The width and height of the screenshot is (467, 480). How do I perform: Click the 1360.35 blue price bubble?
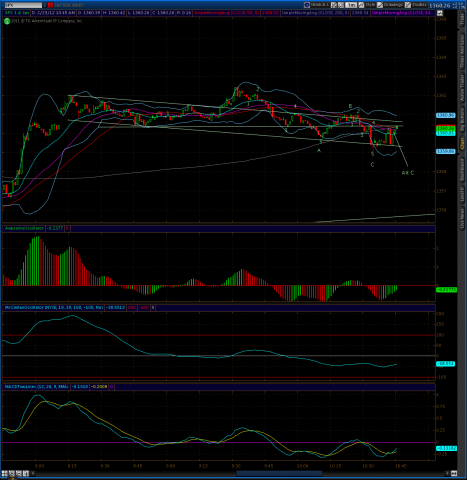click(x=446, y=115)
